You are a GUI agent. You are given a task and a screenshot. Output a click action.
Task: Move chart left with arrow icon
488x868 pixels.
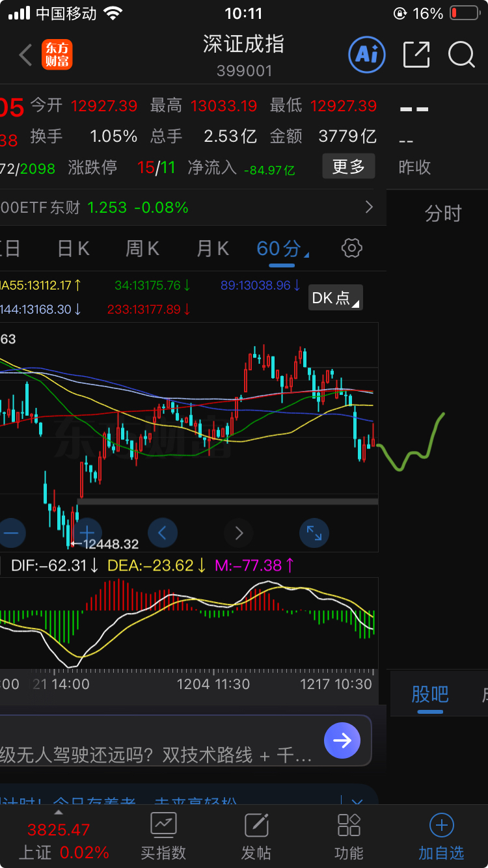click(163, 533)
